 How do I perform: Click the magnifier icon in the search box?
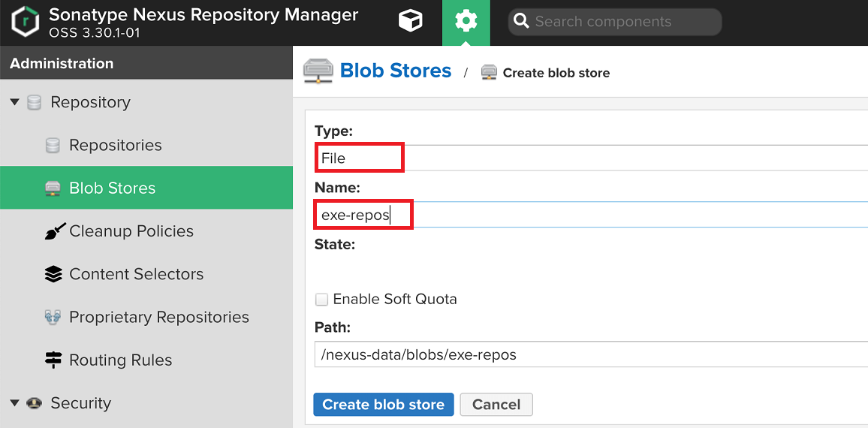click(521, 22)
